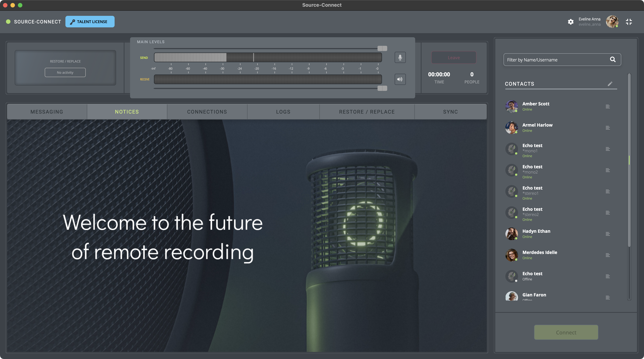Click the Talent License button
The image size is (644, 359).
(x=90, y=21)
